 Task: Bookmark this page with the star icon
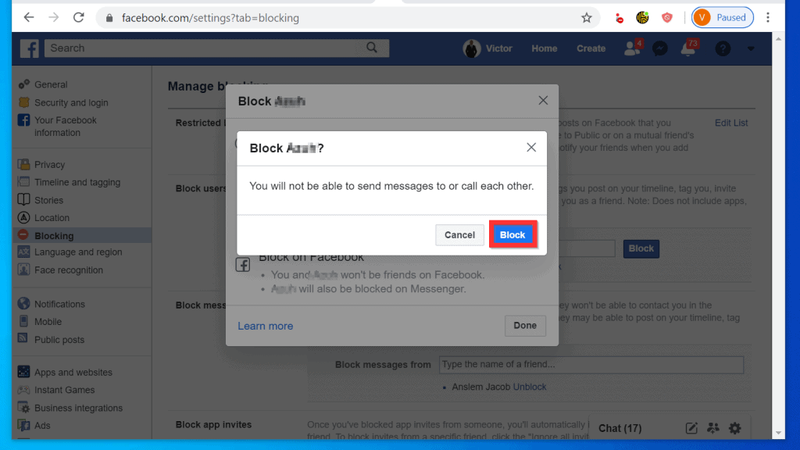click(x=586, y=18)
